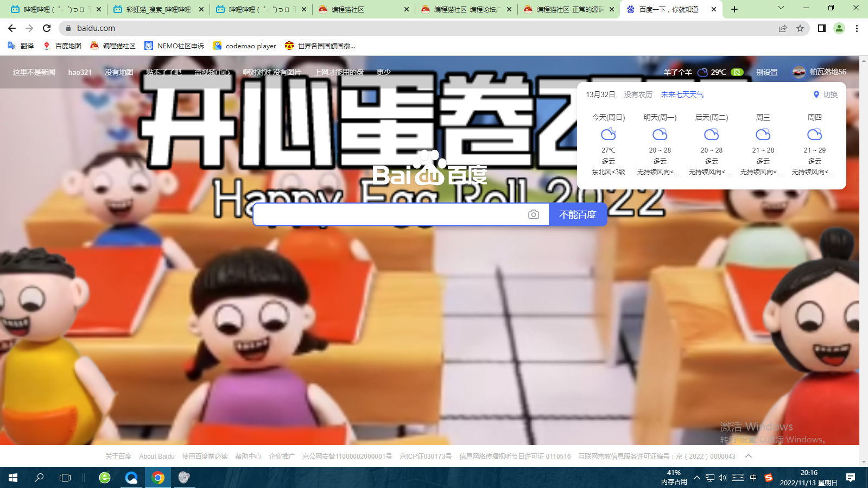This screenshot has height=488, width=868.
Task: Expand the footer chevron arrow
Action: 749,456
